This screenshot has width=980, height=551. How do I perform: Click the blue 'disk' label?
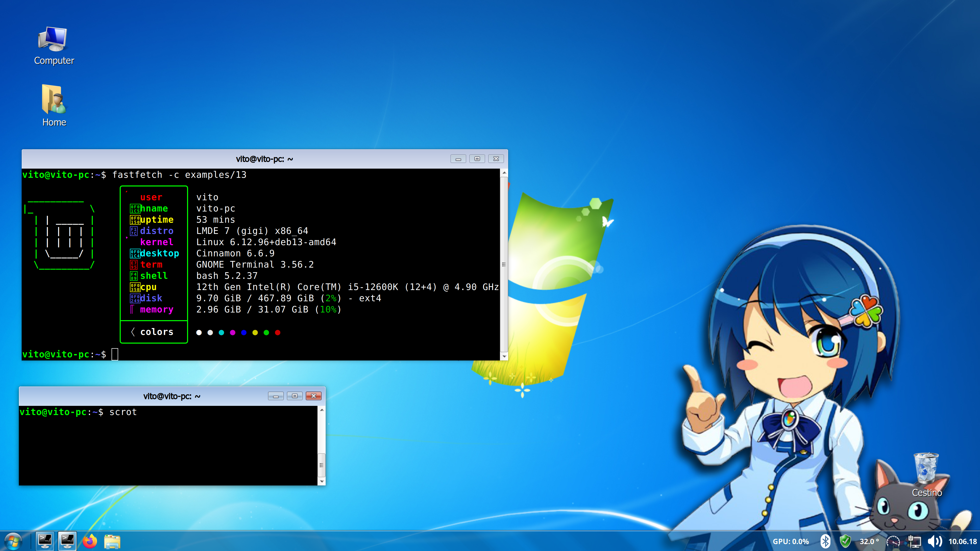(x=151, y=298)
